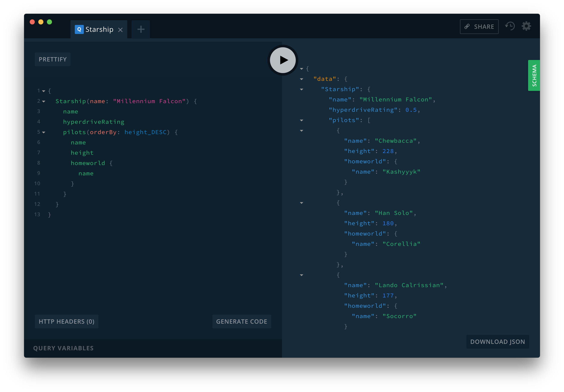Collapse the Han Solo object in response
This screenshot has height=392, width=564.
pyautogui.click(x=301, y=203)
